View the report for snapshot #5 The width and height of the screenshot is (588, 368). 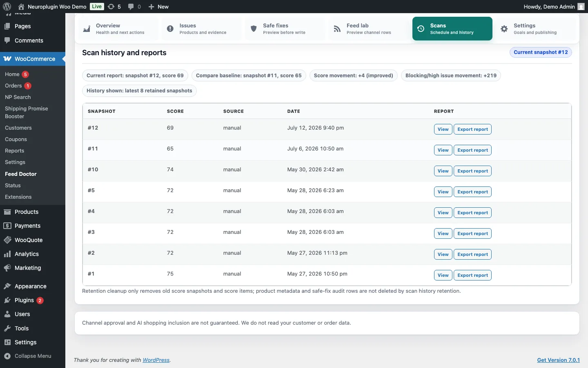[x=443, y=192]
